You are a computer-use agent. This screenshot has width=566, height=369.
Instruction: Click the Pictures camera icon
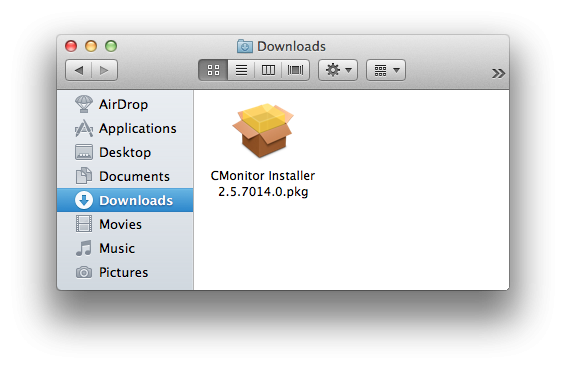pyautogui.click(x=84, y=272)
